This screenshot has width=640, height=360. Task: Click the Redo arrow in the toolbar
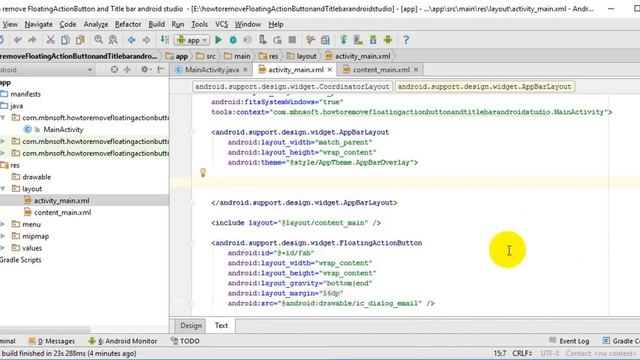point(32,40)
